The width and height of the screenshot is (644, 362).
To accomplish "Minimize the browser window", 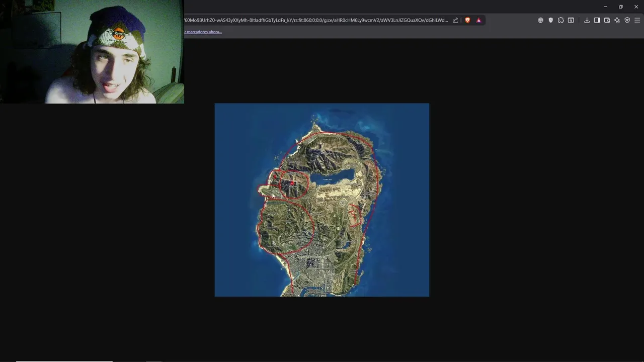I will tap(605, 7).
